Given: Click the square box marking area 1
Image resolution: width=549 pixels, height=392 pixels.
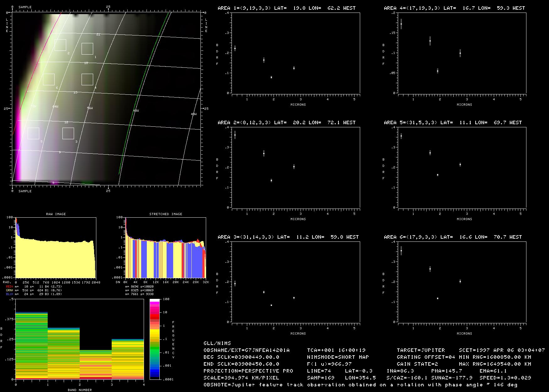Looking at the screenshot, I should pos(87,49).
